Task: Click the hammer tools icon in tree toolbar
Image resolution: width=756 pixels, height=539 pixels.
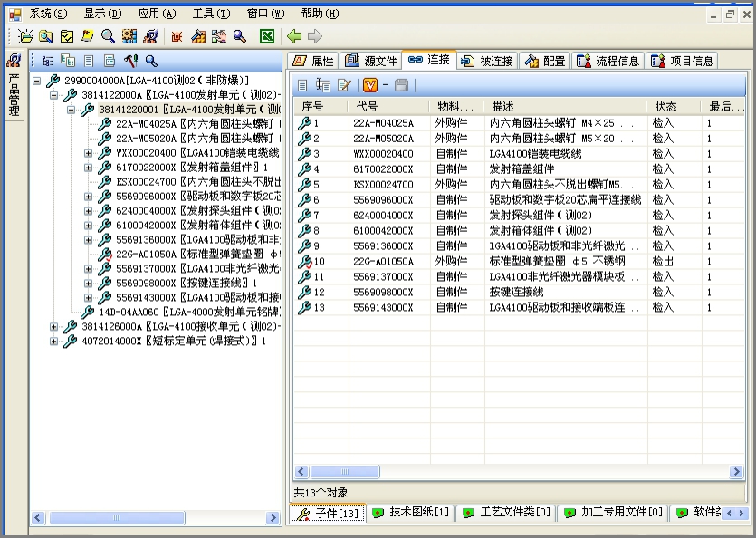Action: [130, 61]
